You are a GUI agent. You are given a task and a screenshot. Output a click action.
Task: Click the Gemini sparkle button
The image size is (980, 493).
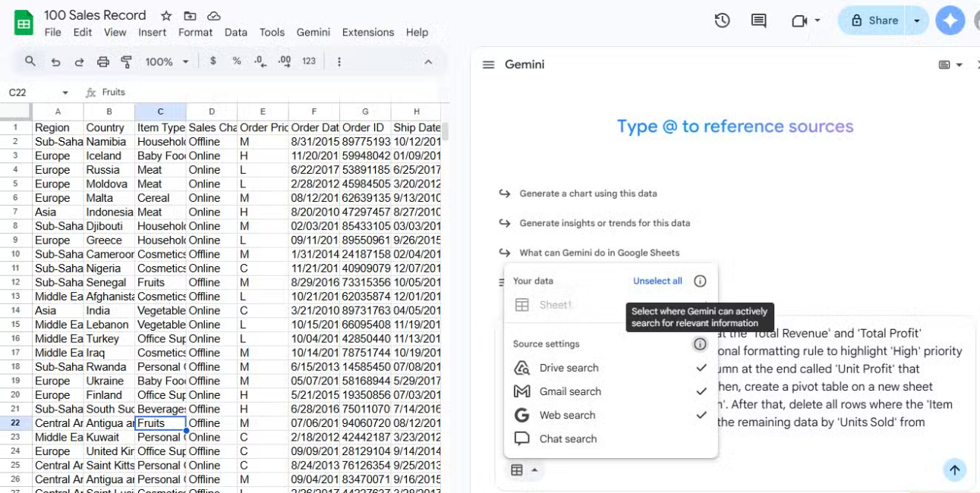coord(950,20)
